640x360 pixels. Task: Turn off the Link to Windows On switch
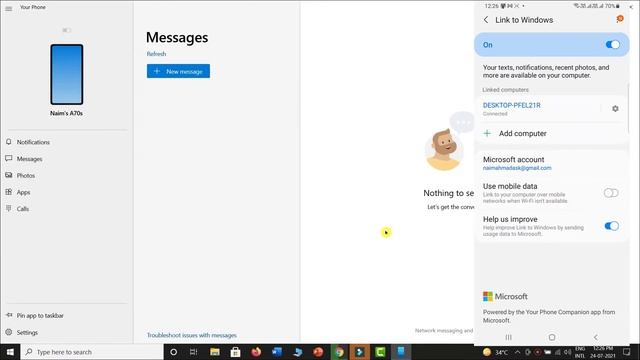pyautogui.click(x=612, y=44)
